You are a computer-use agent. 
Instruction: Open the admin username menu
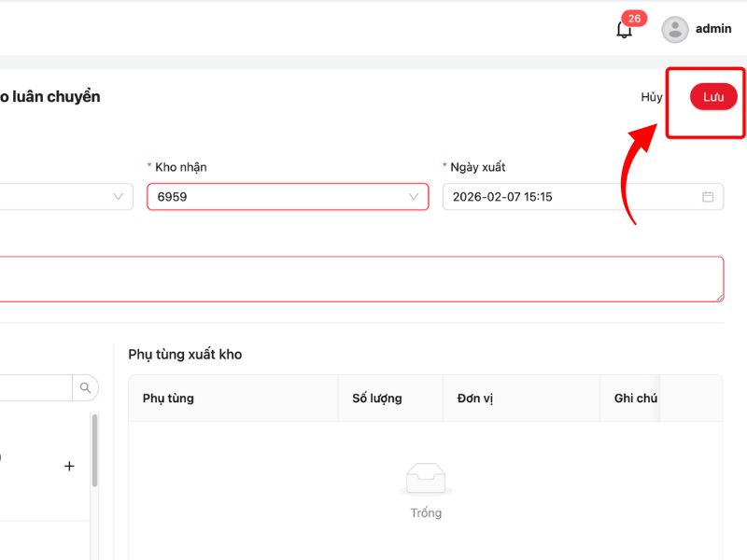pyautogui.click(x=713, y=29)
